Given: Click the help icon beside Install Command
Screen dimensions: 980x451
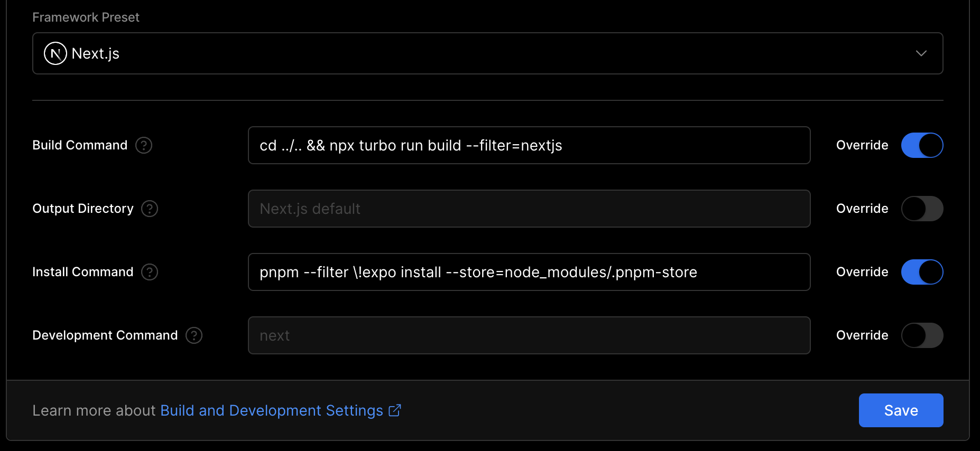Looking at the screenshot, I should point(150,272).
